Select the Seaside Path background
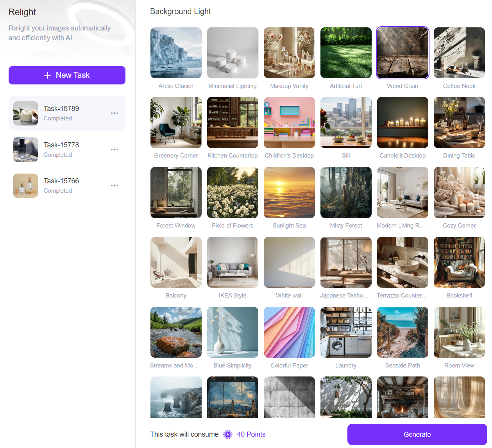 click(403, 332)
